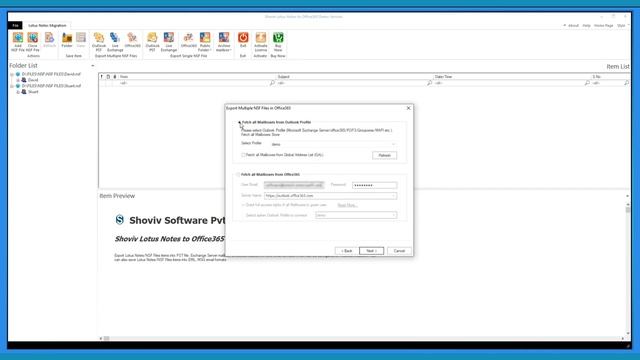The height and width of the screenshot is (360, 640).
Task: Select Fetch all Mailboxes from Outlook Profile radio
Action: (x=239, y=122)
